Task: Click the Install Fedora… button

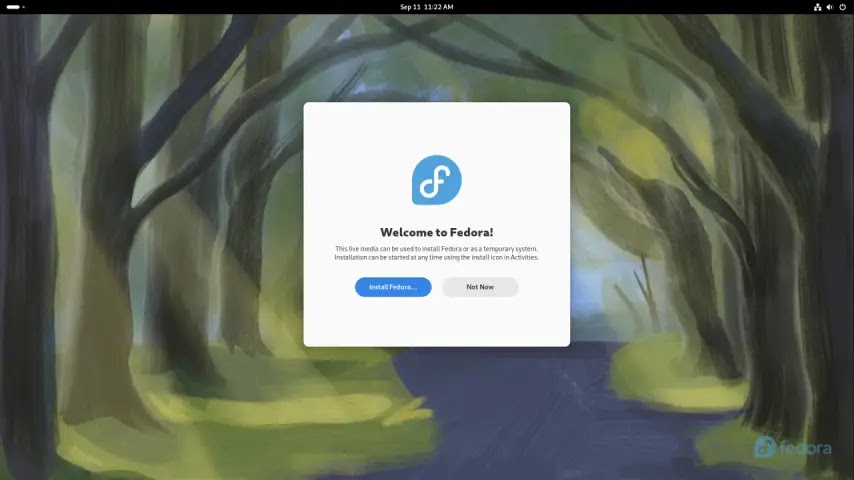Action: tap(393, 287)
